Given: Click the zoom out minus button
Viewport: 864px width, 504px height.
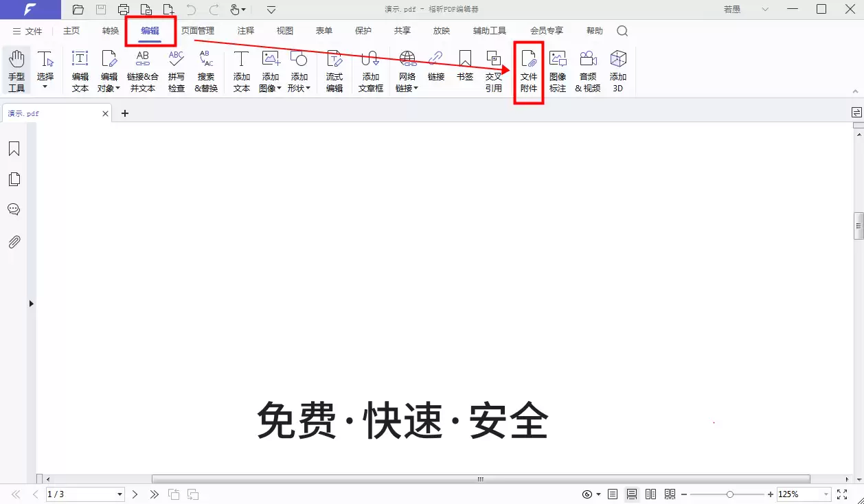Looking at the screenshot, I should (x=684, y=494).
